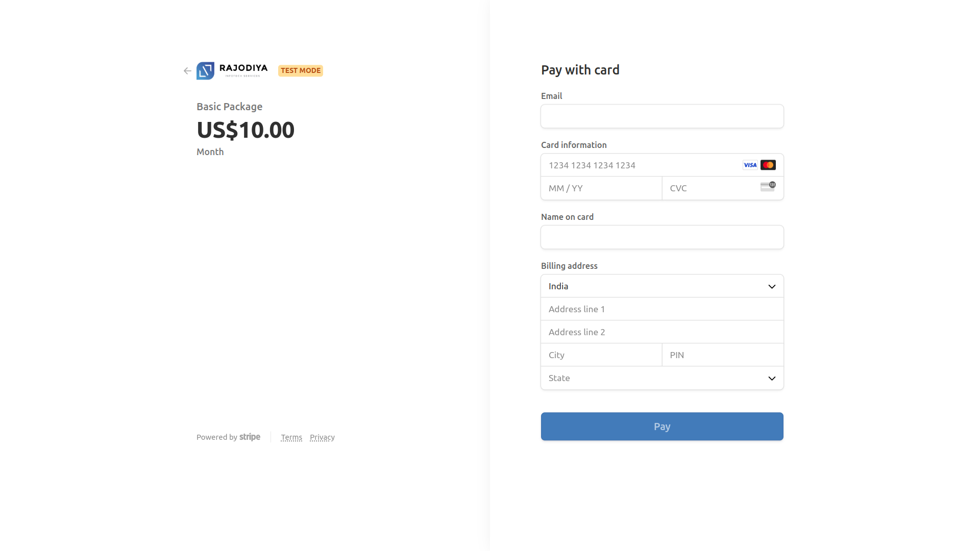Select the Name on card field

point(661,237)
